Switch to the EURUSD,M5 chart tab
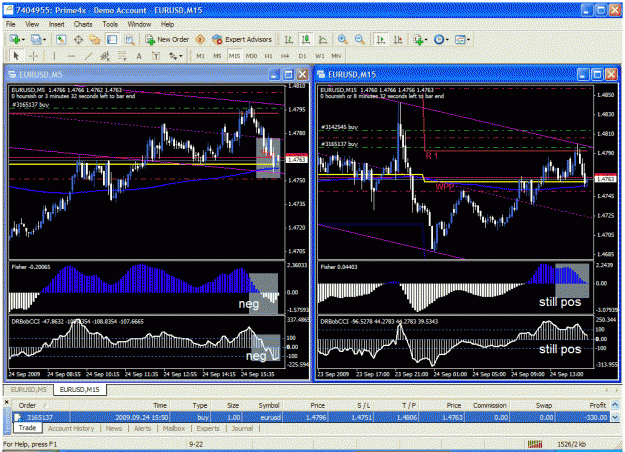The height and width of the screenshot is (452, 625). tap(28, 389)
